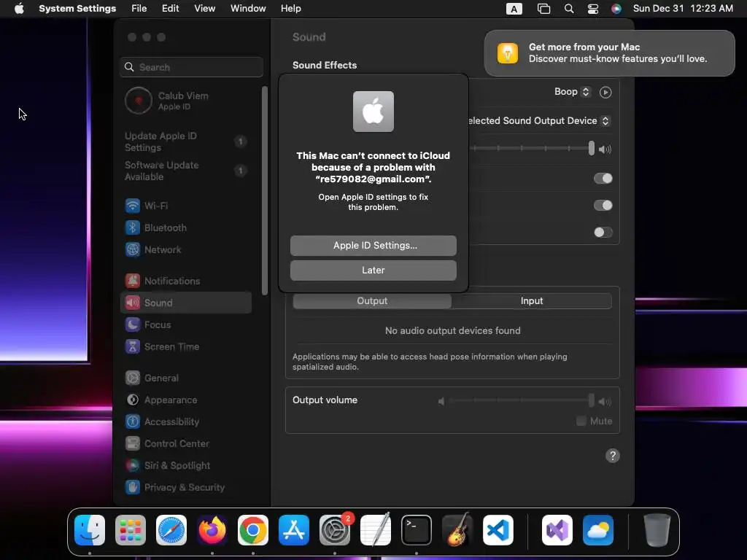
Task: Open the Apple menu
Action: click(19, 9)
